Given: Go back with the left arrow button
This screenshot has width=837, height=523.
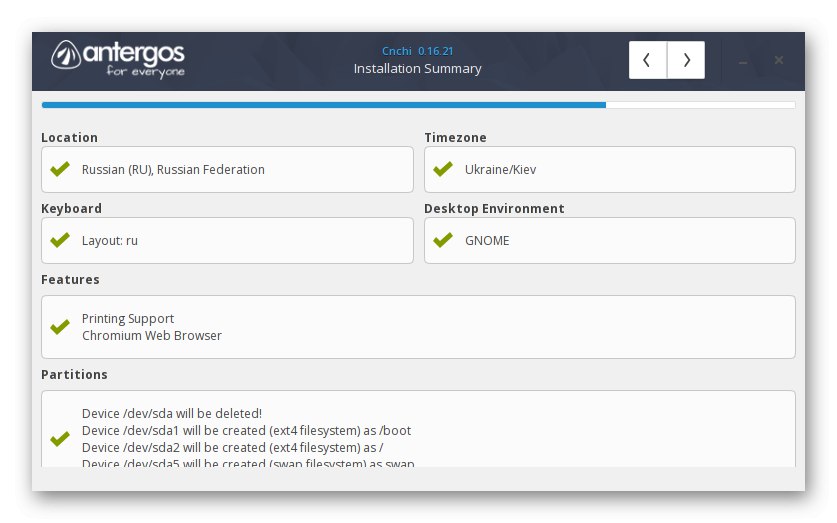Looking at the screenshot, I should (648, 60).
